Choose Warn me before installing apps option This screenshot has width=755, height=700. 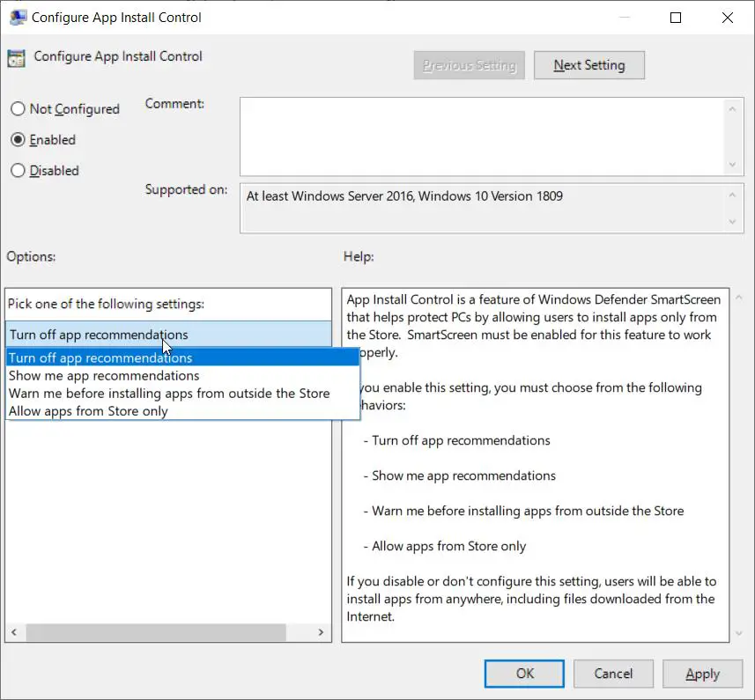click(182, 393)
